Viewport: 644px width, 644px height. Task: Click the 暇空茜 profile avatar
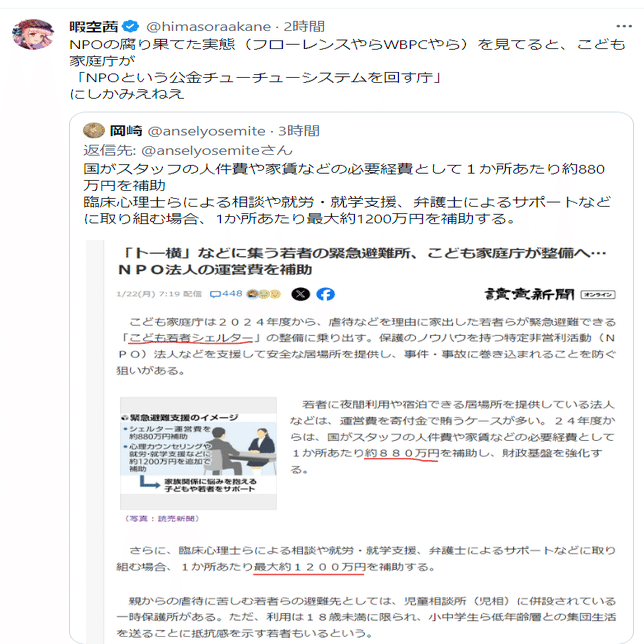tap(33, 34)
